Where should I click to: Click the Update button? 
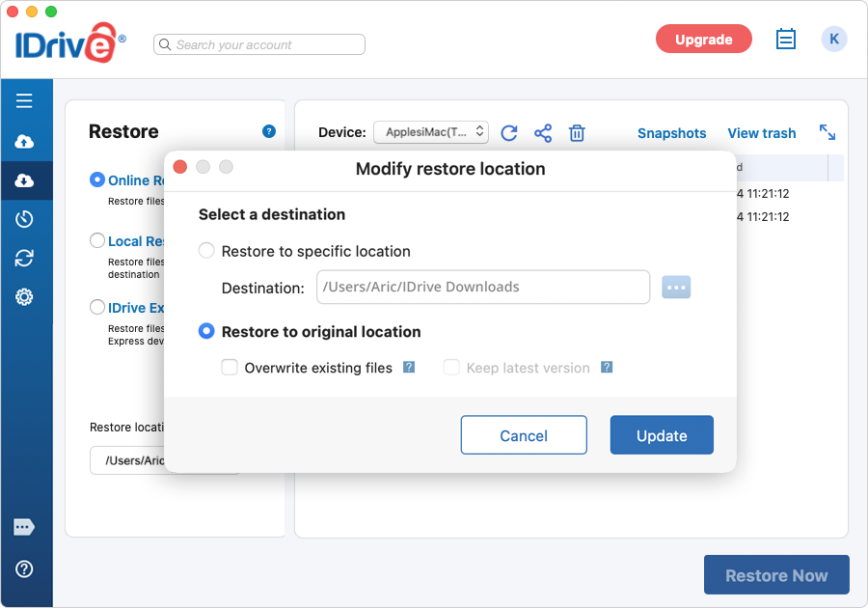662,435
